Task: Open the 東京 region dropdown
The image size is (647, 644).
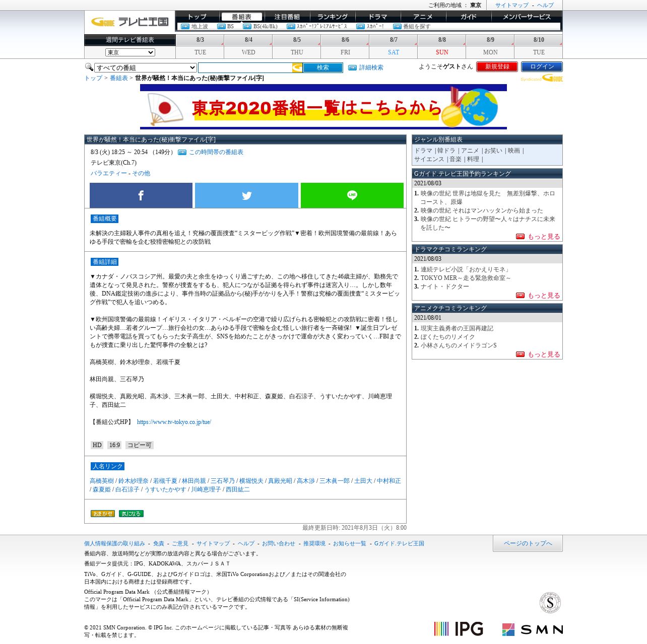Action: point(130,52)
